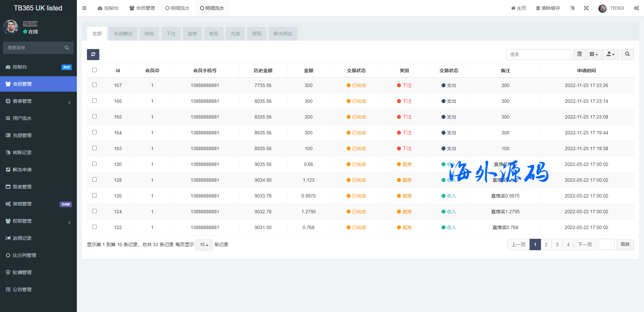Select the checkbox for record Id 167
Viewport: 644px width, 312px height.
tap(94, 85)
